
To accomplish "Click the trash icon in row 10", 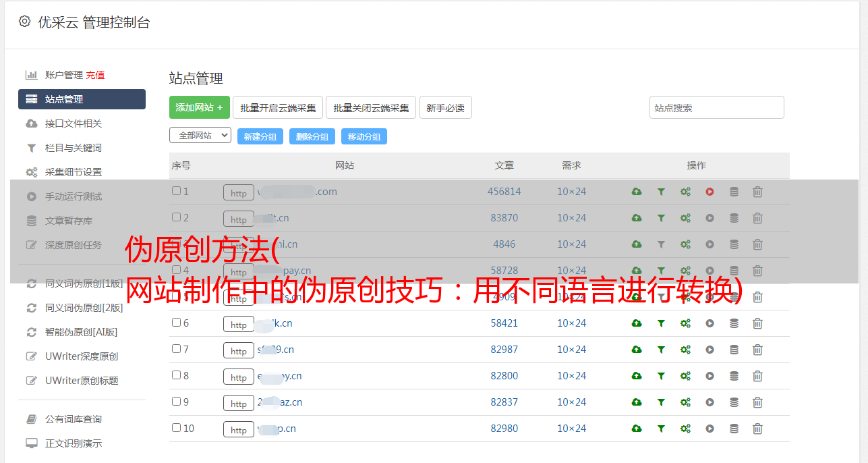I will click(x=757, y=429).
